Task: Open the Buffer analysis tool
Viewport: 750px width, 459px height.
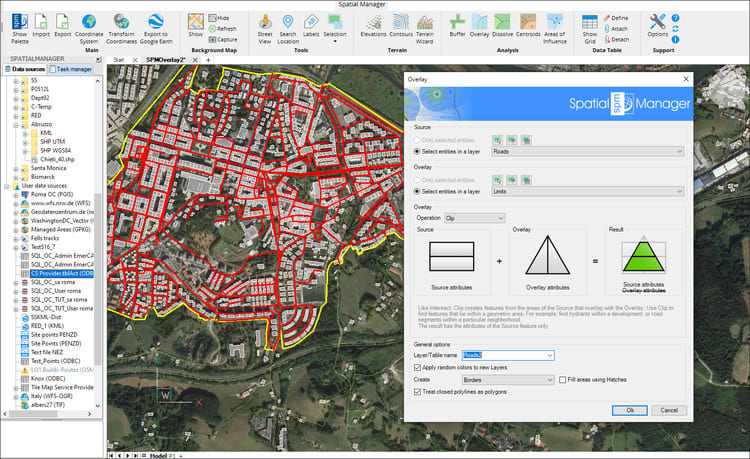Action: coord(457,26)
